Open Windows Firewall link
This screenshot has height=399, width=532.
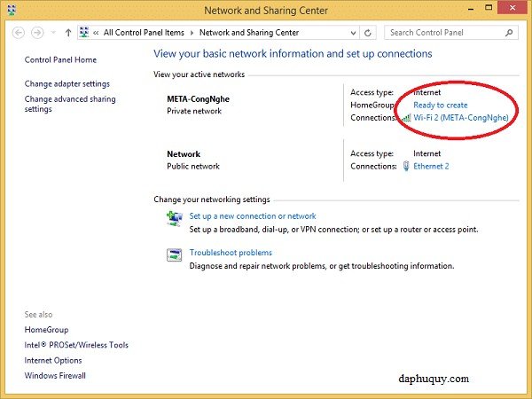55,376
